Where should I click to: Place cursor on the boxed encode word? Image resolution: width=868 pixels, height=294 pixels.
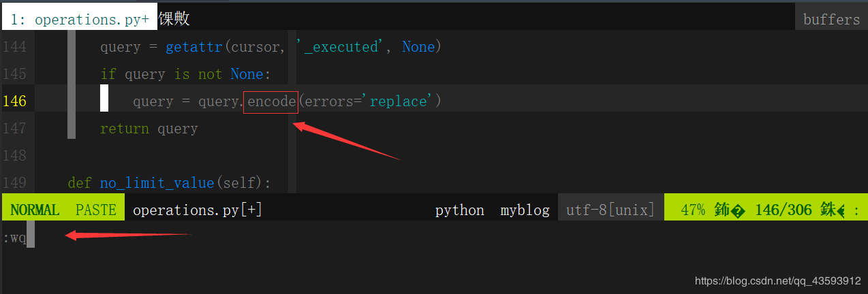271,101
